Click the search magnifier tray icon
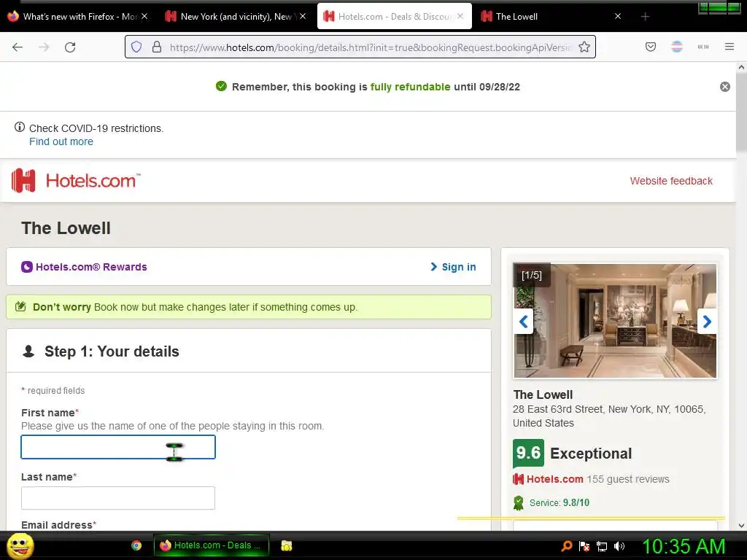 coord(566,546)
